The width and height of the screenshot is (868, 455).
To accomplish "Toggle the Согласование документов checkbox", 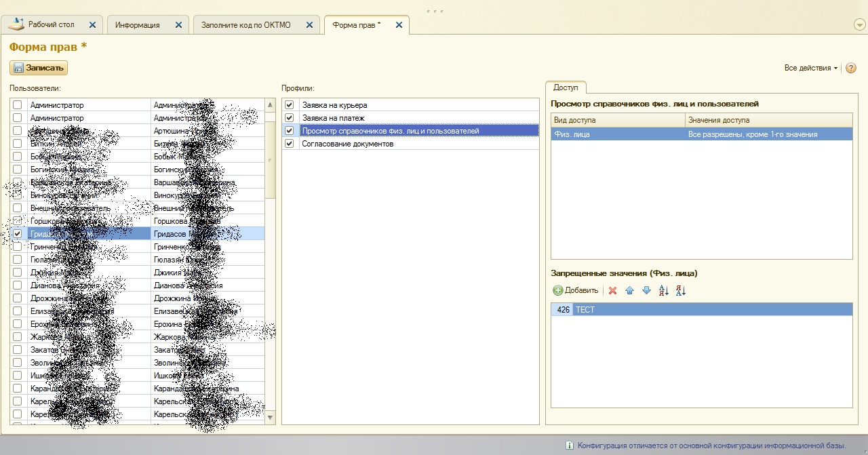I will pos(290,144).
